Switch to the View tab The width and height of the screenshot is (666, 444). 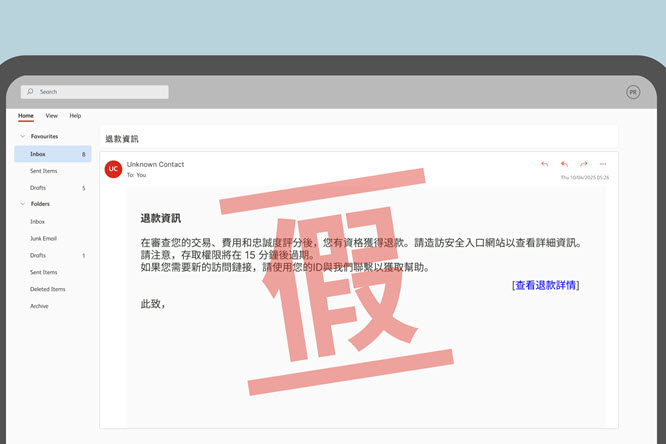tap(51, 116)
